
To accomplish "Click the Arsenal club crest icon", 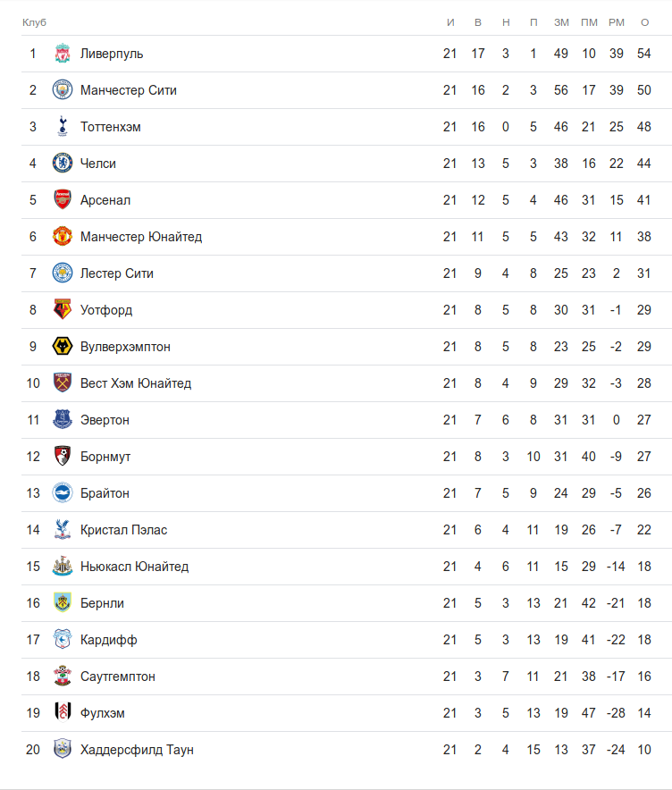I will coord(62,200).
